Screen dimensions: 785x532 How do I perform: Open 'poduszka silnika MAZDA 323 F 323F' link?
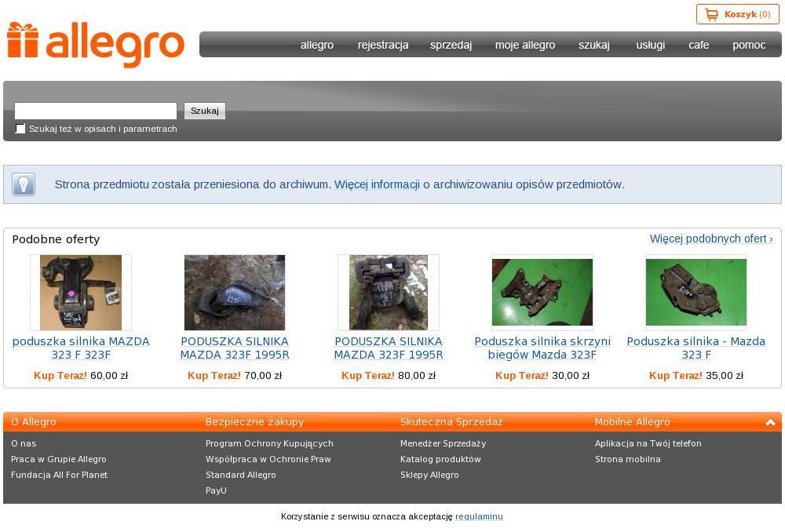coord(81,348)
